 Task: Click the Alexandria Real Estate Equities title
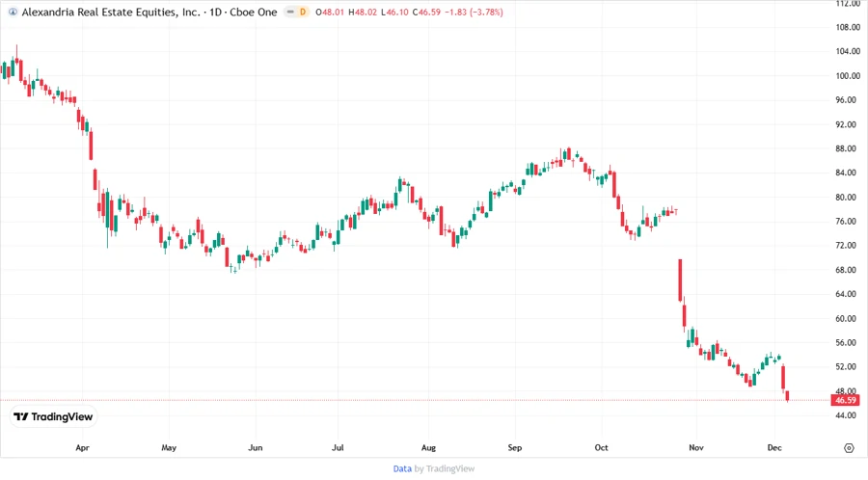click(111, 12)
